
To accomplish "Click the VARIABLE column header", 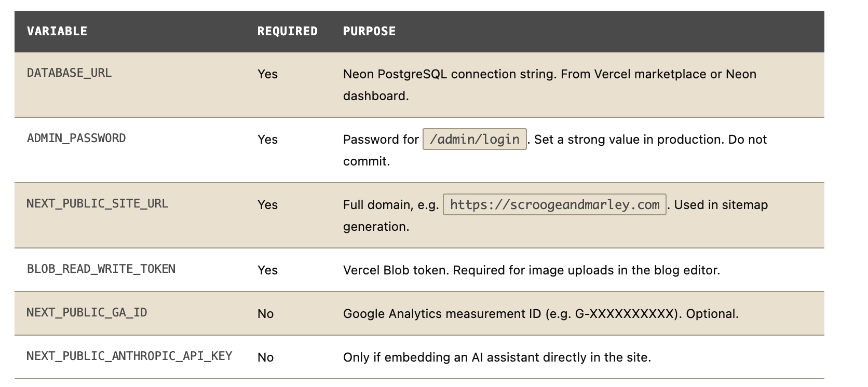I will (x=57, y=32).
